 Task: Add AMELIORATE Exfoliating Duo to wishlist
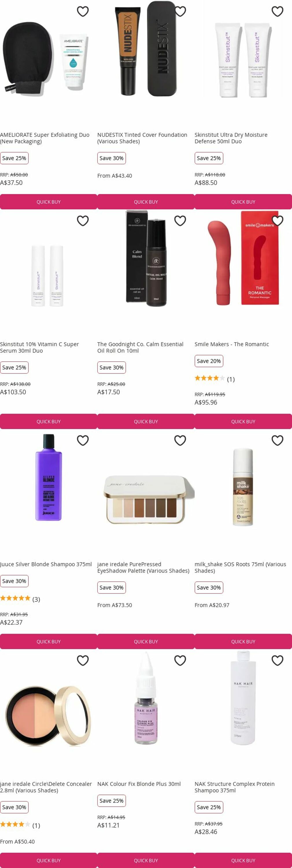coord(82,12)
